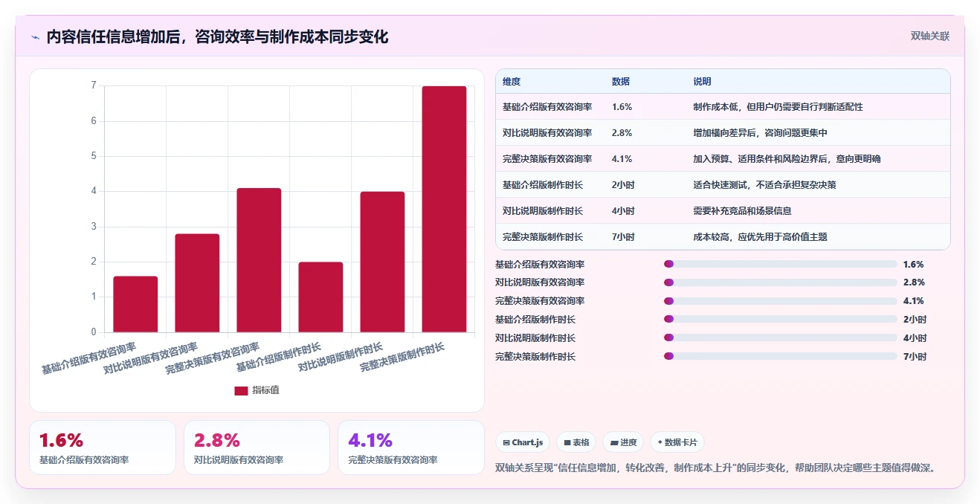
Task: Select table cell 基础介绍版有效咨询率
Action: pyautogui.click(x=547, y=107)
